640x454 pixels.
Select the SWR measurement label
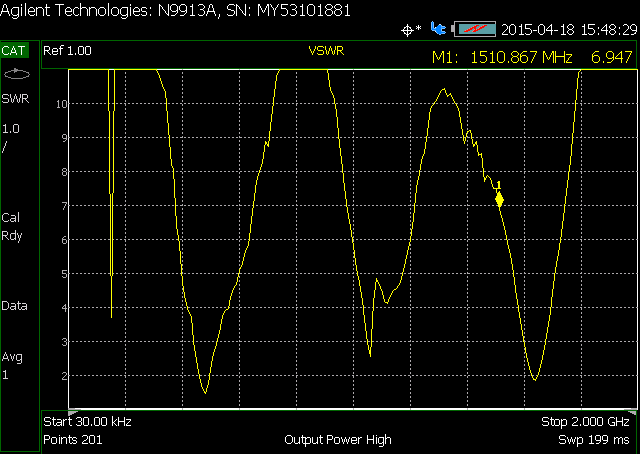[15, 99]
